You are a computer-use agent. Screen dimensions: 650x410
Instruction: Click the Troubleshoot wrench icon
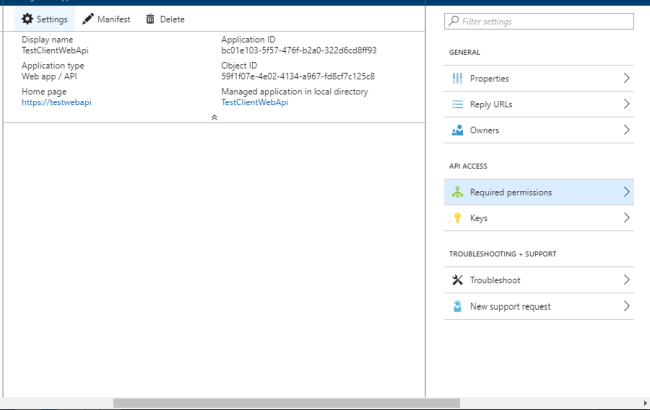tap(457, 280)
